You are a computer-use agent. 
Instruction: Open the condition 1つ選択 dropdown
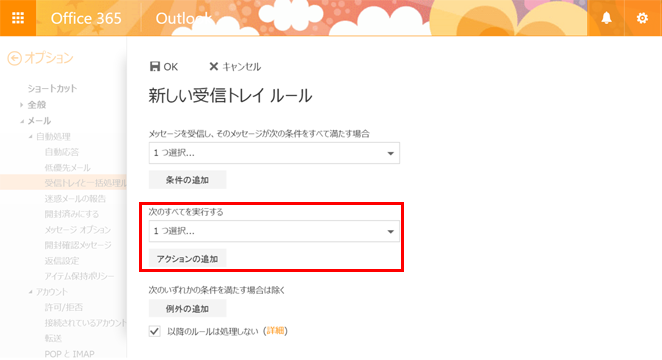(x=274, y=153)
